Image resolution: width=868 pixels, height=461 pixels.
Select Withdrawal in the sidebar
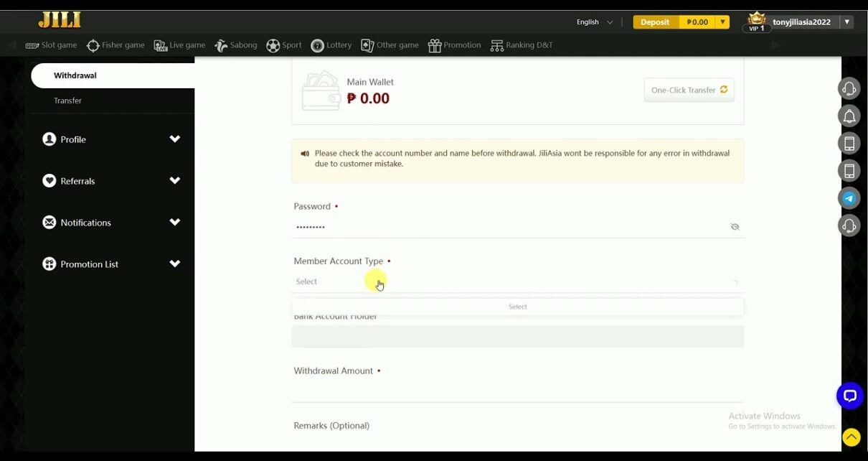point(113,75)
